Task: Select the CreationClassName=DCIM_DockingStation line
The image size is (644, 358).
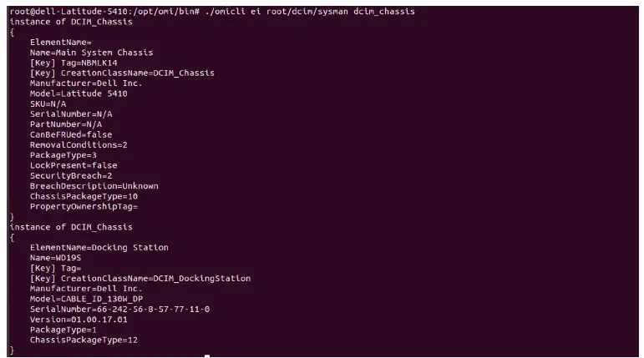Action: coord(139,279)
